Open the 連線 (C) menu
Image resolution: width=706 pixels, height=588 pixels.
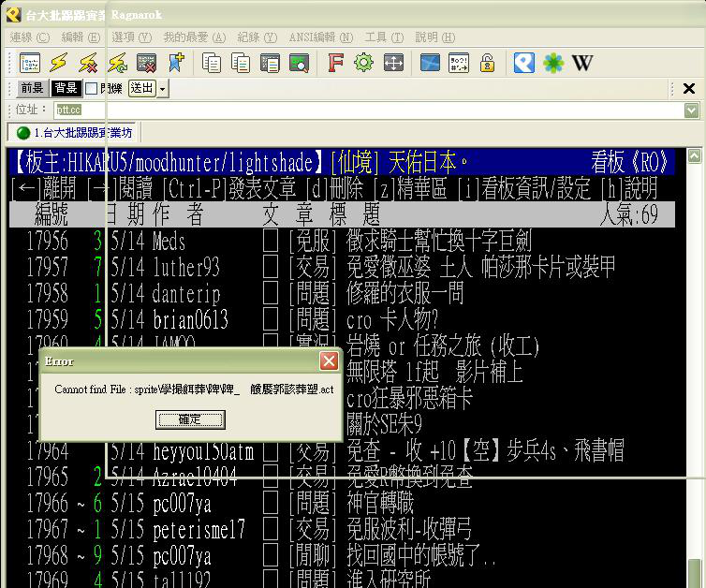[30, 37]
